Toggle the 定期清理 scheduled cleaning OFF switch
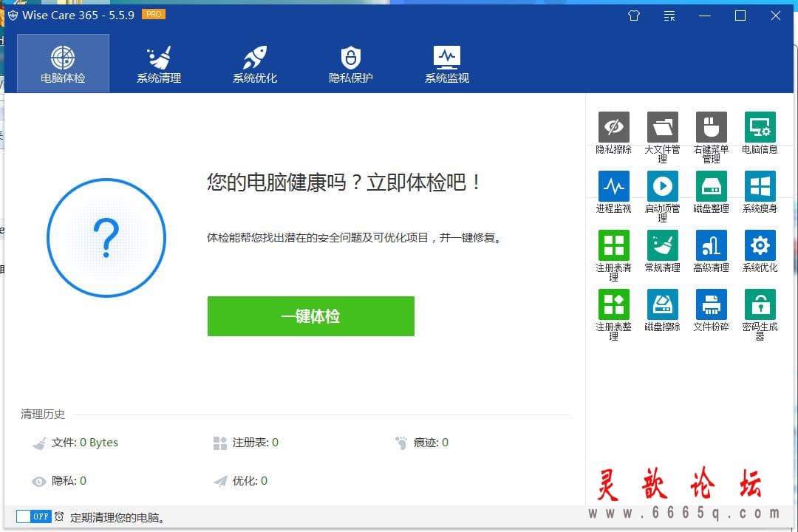798x532 pixels. (33, 516)
